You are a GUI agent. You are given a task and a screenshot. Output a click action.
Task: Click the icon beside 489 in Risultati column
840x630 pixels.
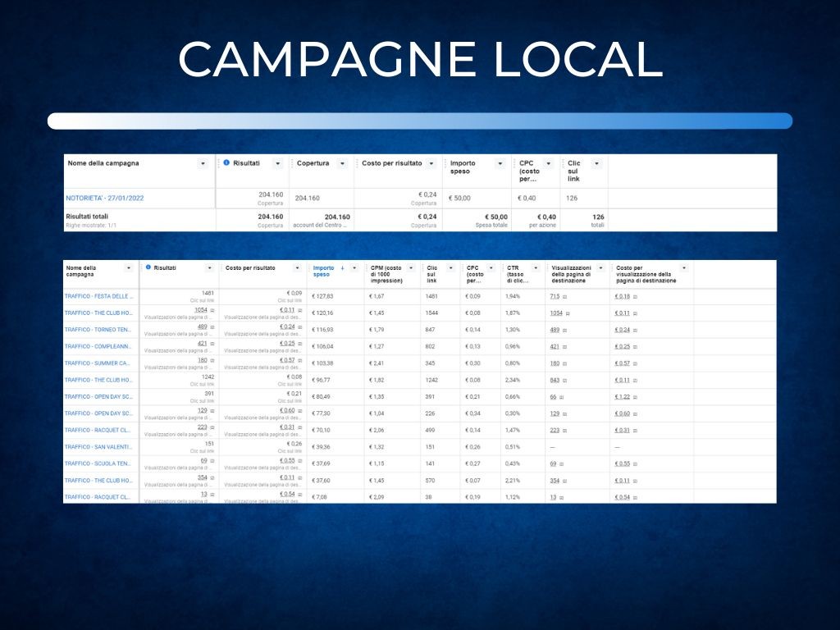pos(212,326)
